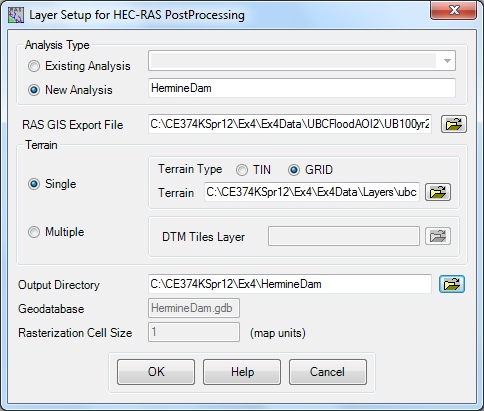The image size is (484, 411).
Task: Confirm with the OK button
Action: click(x=156, y=372)
